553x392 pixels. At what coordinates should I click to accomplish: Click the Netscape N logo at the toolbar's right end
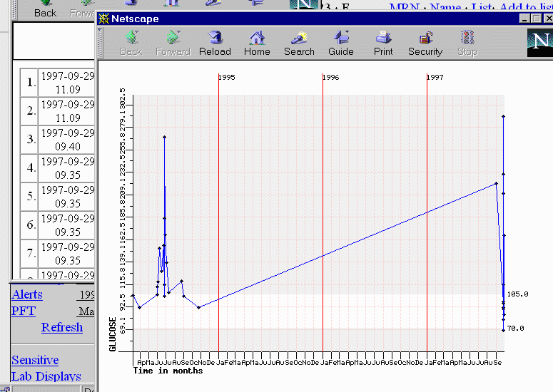539,42
